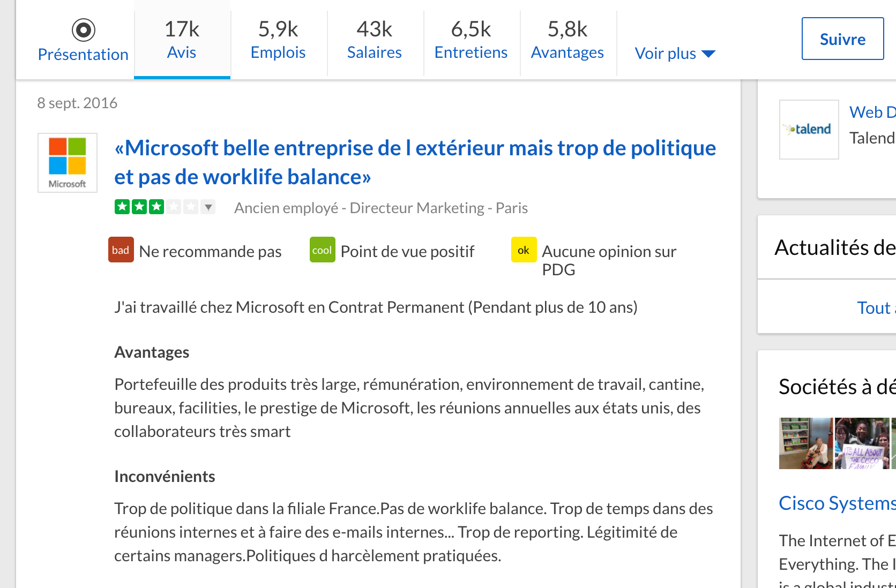Viewport: 896px width, 588px height.
Task: Open the Cisco Systems company link
Action: click(837, 503)
